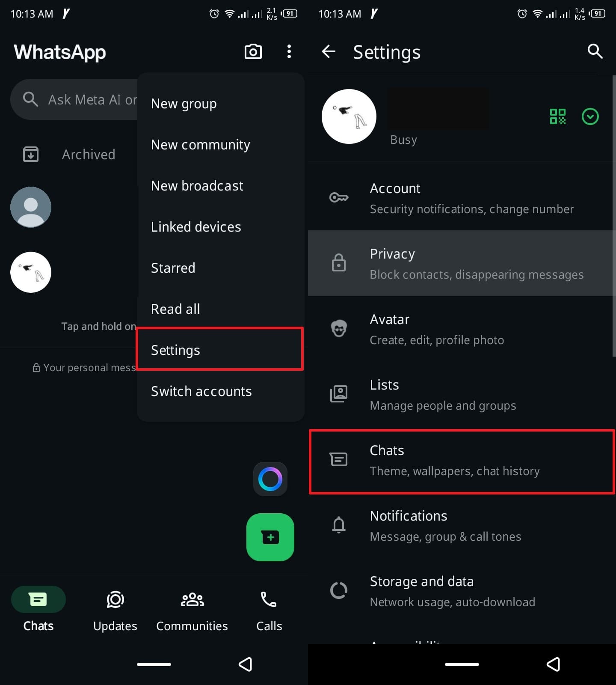
Task: Tap the Storage and data circle icon
Action: point(339,590)
